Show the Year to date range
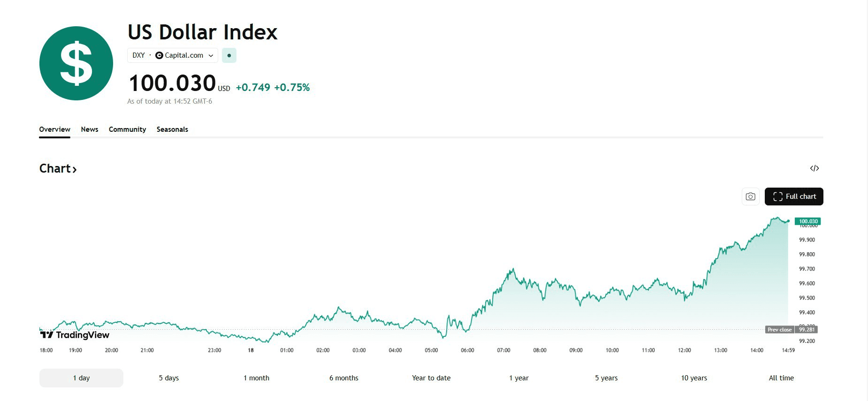 [x=431, y=378]
